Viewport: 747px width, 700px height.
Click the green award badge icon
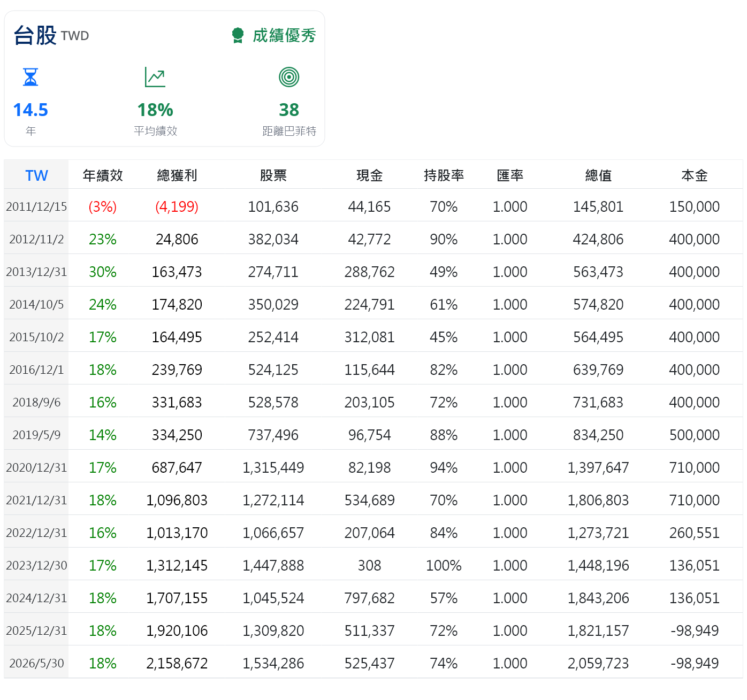[x=238, y=36]
